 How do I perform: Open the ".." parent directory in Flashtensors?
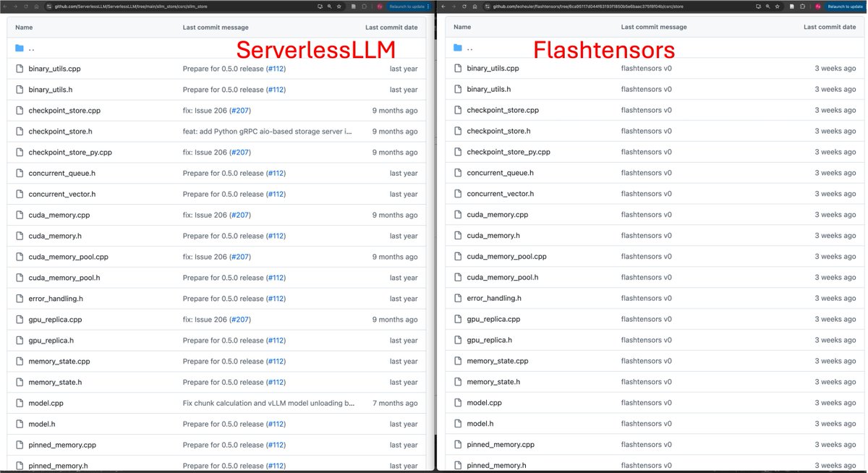[x=469, y=47]
